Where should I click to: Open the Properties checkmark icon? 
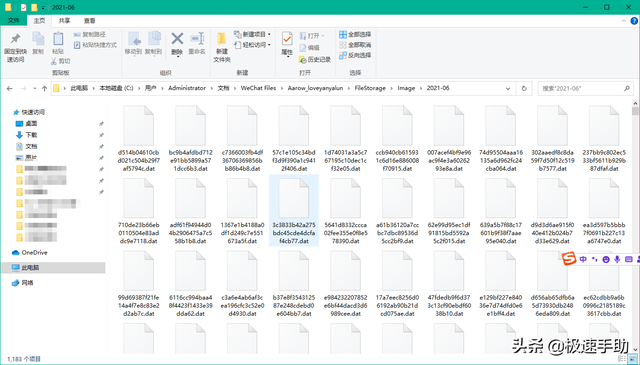287,39
